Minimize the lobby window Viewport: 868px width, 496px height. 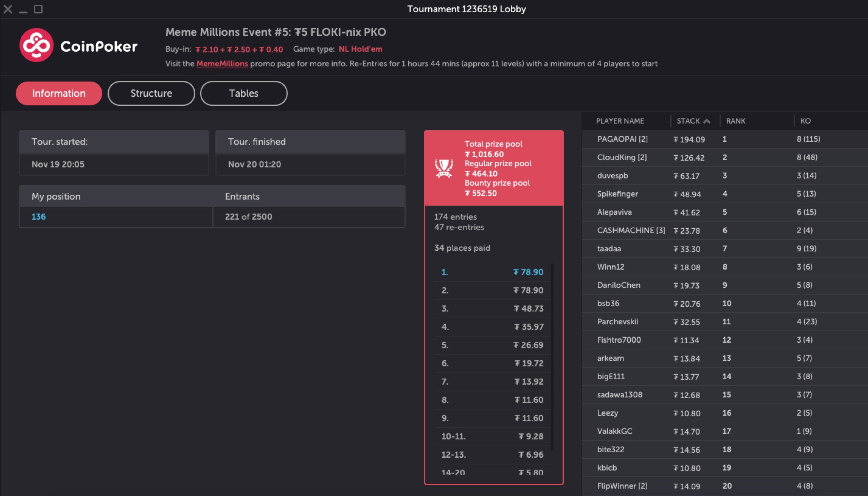click(x=23, y=10)
